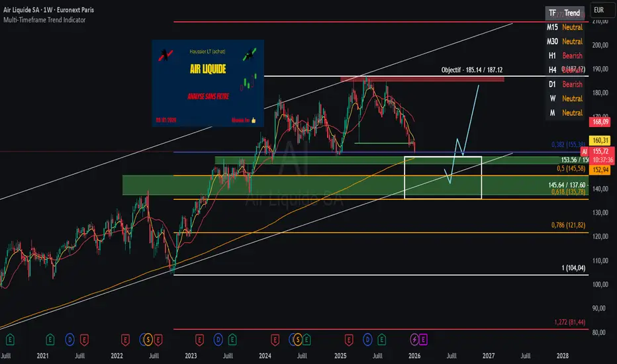Click green E marker right of 2024 S marker

coord(307,340)
